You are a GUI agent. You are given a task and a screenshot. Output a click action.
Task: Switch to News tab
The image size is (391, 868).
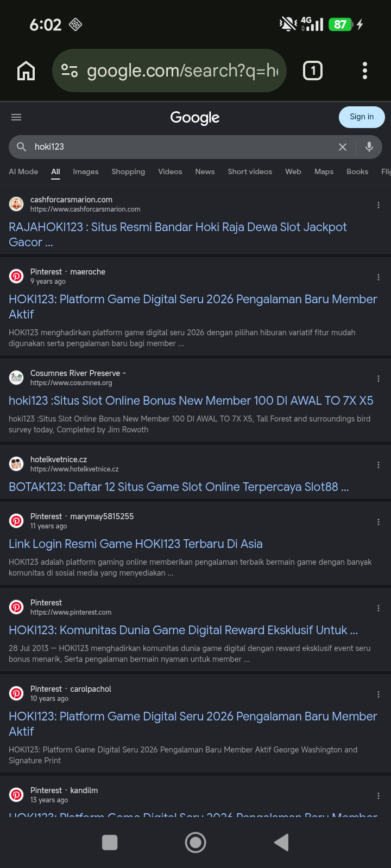[205, 171]
